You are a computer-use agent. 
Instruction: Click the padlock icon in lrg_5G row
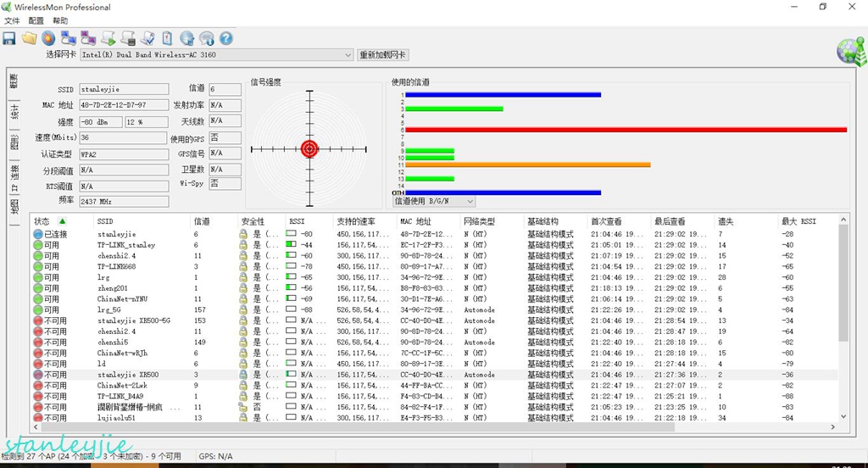pos(243,309)
